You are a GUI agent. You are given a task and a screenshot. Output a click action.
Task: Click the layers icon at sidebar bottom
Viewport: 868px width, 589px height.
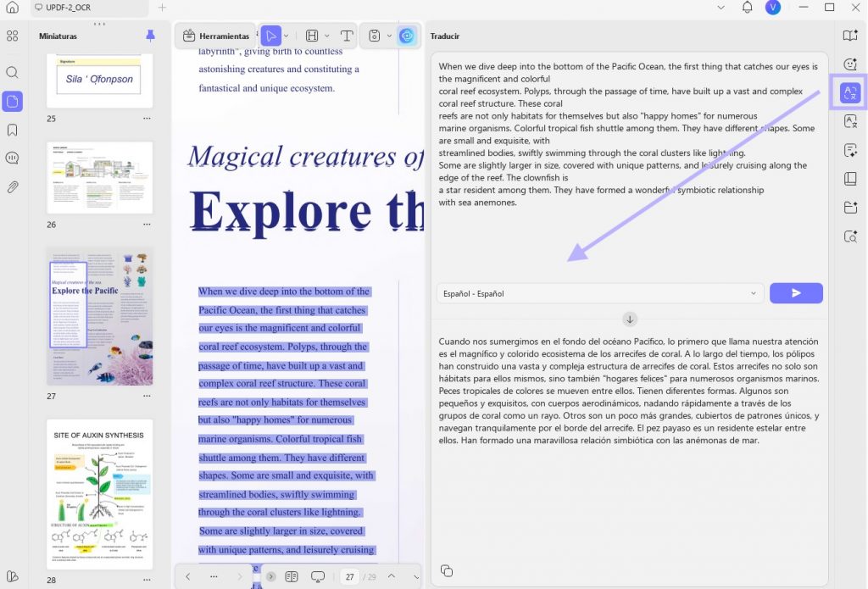point(12,575)
